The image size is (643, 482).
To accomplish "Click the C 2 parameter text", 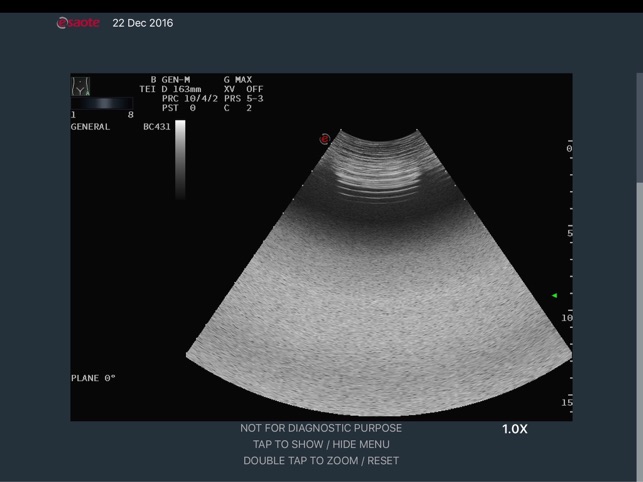I will 238,108.
